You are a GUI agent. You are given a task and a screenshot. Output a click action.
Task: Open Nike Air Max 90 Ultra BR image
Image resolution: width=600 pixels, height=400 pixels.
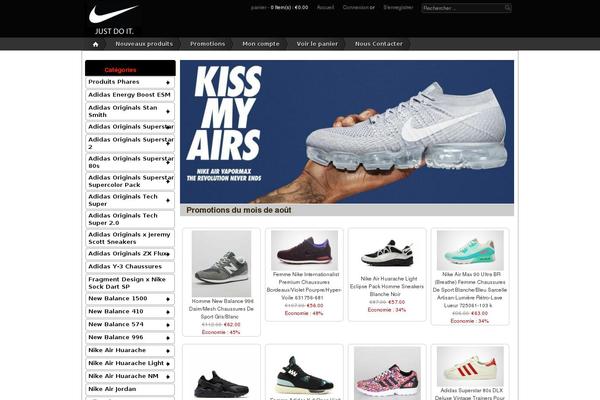point(470,250)
